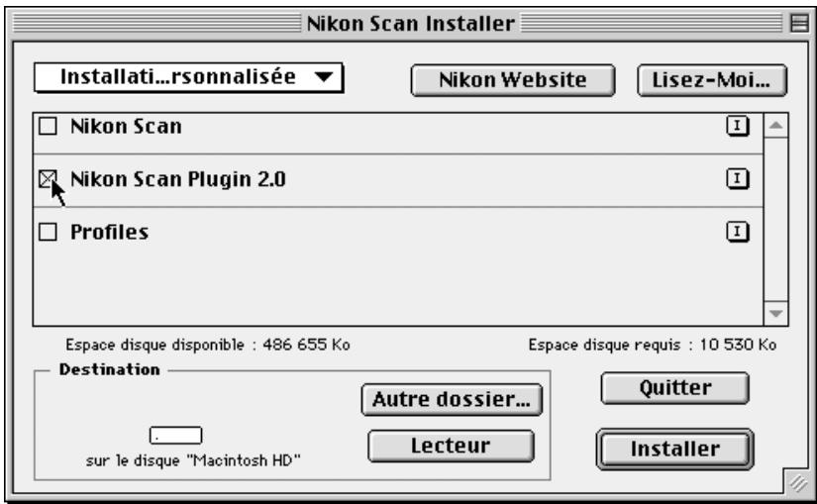
Task: Click the list scrollbar up arrow
Action: [x=775, y=126]
